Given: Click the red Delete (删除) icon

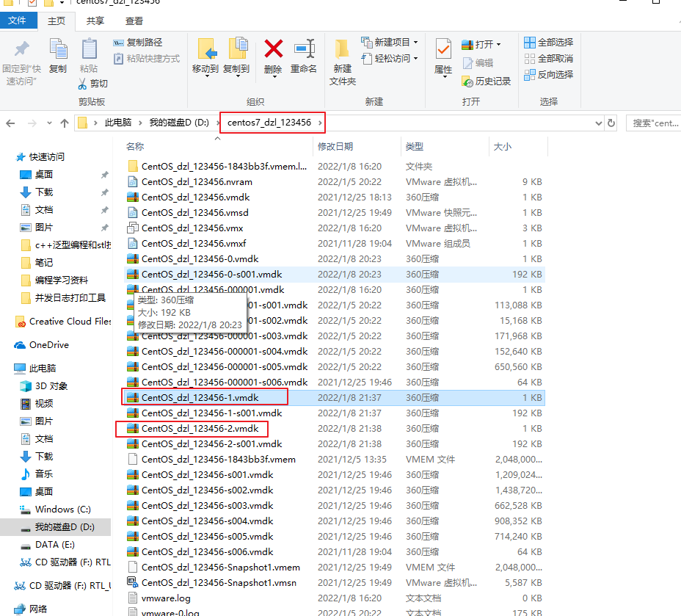Looking at the screenshot, I should 273,48.
